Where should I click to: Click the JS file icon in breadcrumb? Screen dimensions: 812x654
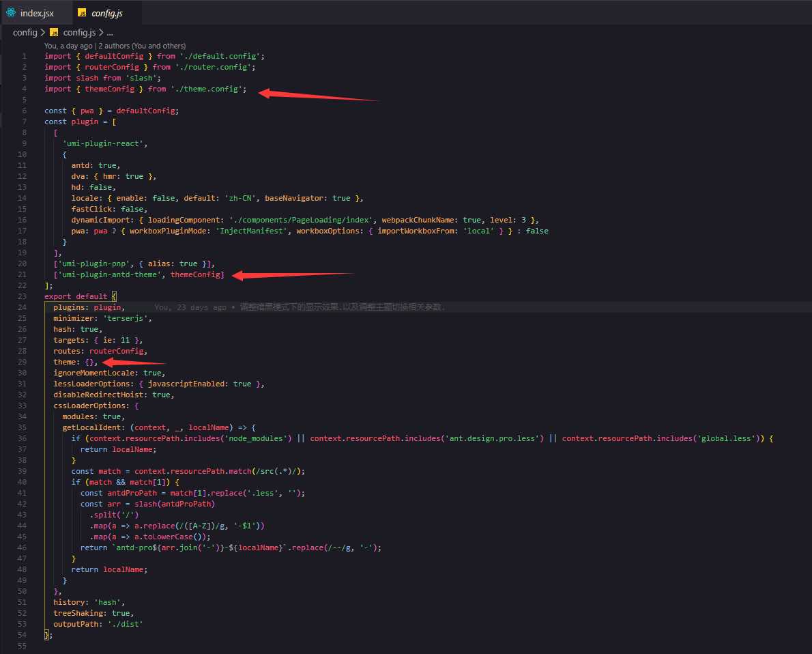[54, 32]
